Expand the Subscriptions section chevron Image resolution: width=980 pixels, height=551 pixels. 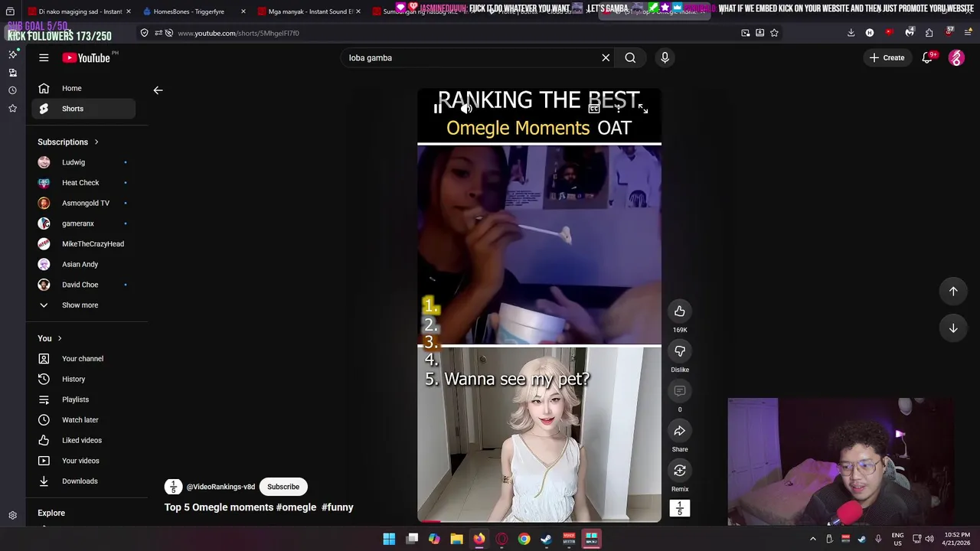click(x=96, y=142)
